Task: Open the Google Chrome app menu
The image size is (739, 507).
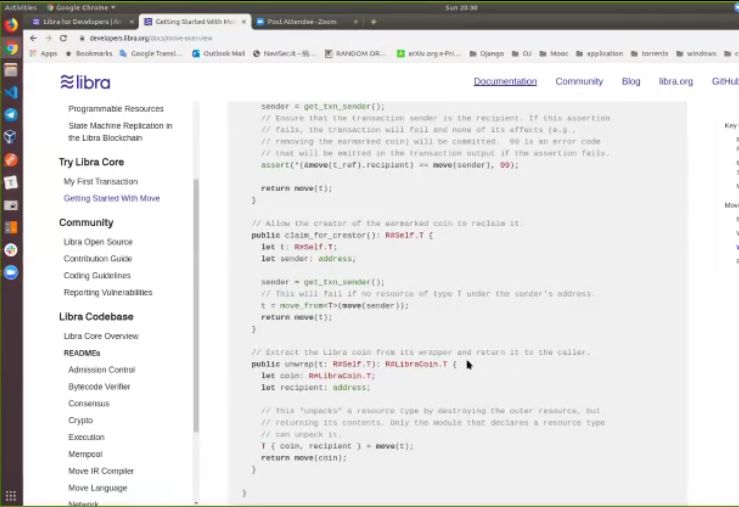Action: [x=81, y=8]
